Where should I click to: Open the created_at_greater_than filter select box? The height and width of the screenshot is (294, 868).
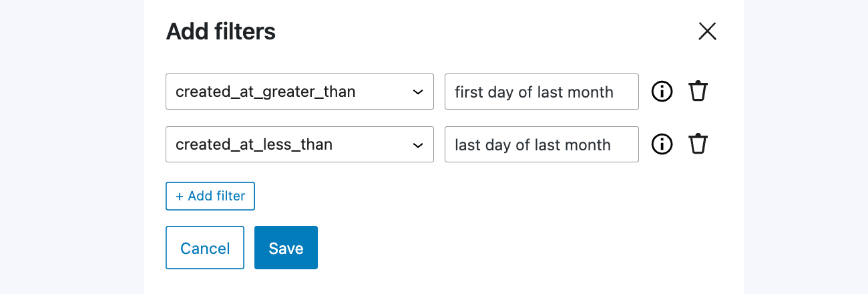pos(300,92)
